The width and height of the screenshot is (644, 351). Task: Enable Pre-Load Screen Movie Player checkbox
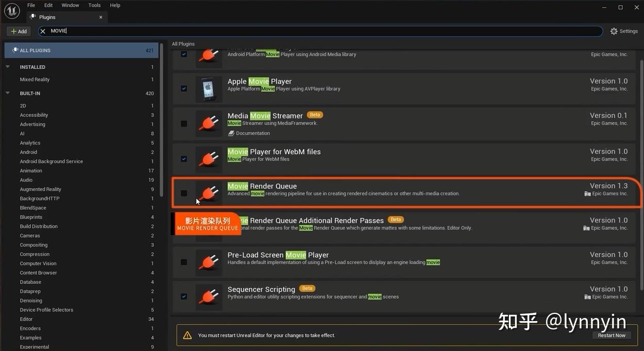(x=184, y=262)
